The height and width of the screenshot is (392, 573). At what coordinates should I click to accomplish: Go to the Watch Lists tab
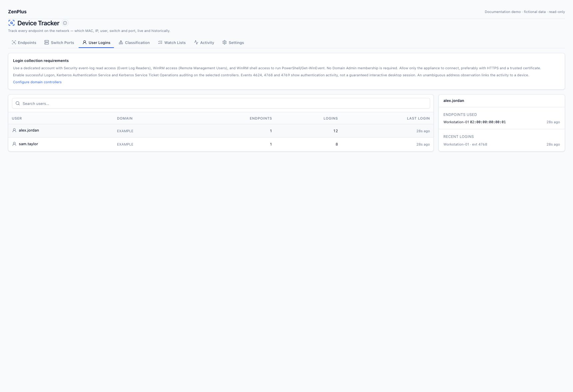(172, 43)
